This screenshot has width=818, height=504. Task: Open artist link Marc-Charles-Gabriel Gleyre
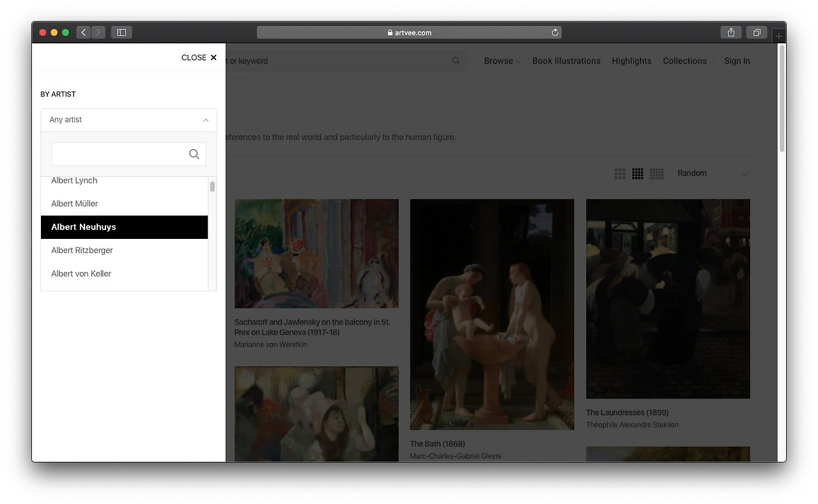pyautogui.click(x=456, y=456)
